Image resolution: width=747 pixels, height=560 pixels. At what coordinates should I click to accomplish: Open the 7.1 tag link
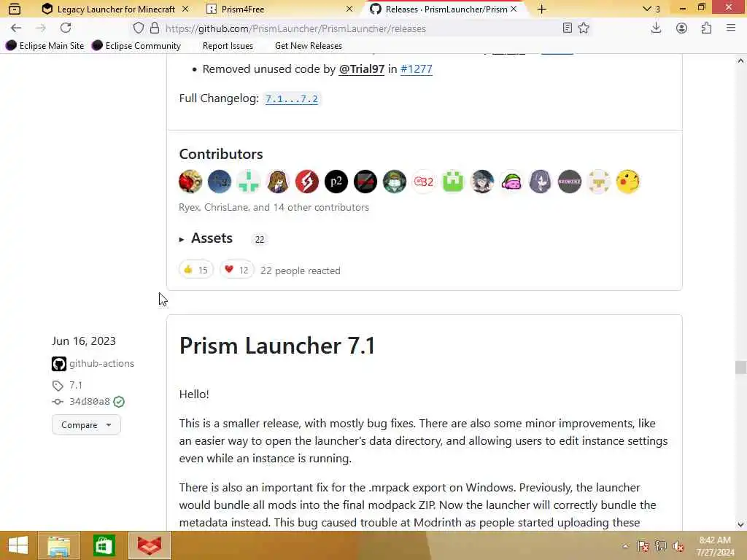pyautogui.click(x=76, y=385)
